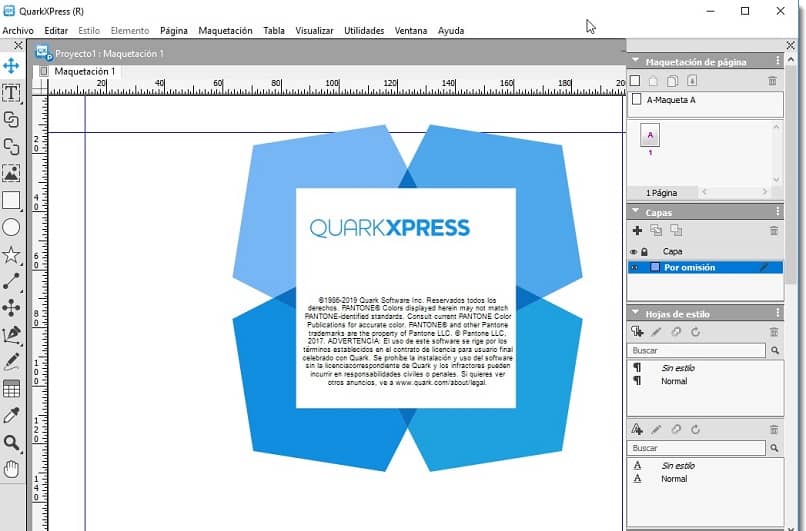Toggle the lock icon in Capas header row
This screenshot has width=806, height=531.
[644, 252]
